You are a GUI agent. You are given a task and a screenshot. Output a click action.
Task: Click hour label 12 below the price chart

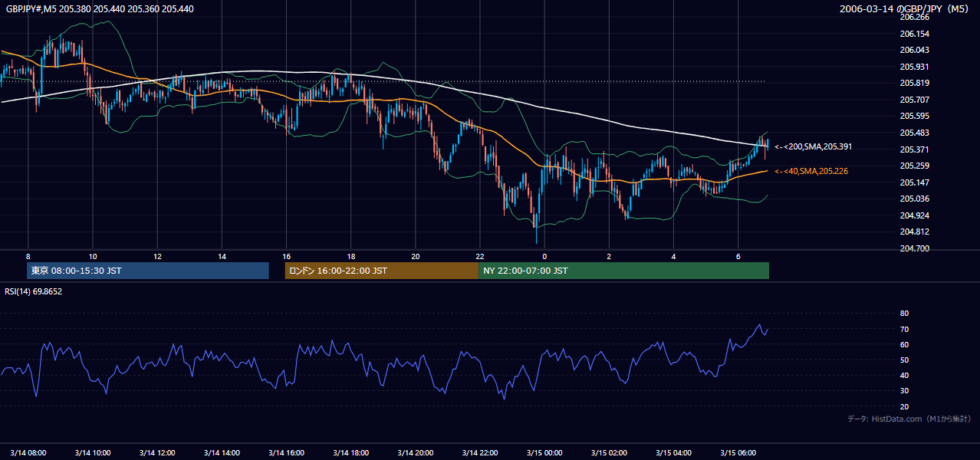click(x=157, y=256)
